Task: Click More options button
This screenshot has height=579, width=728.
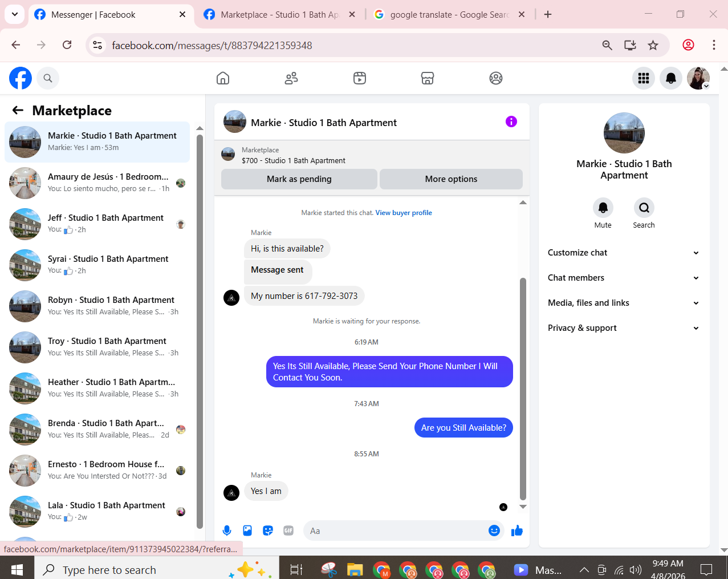Action: coord(451,179)
